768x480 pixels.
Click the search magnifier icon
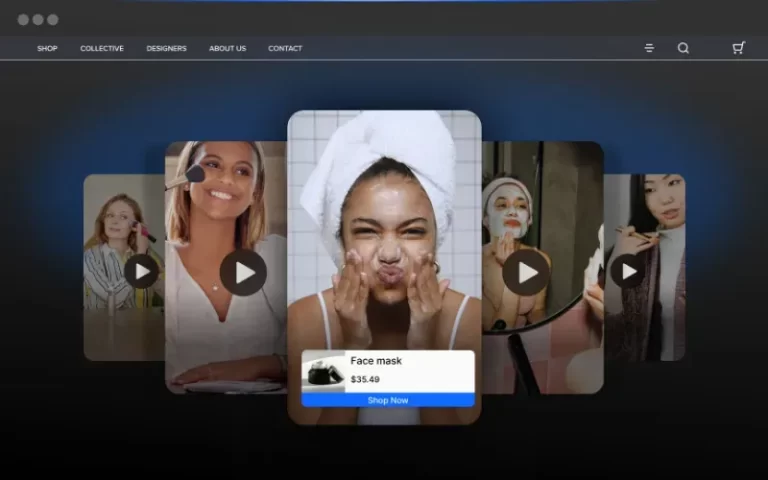click(683, 48)
